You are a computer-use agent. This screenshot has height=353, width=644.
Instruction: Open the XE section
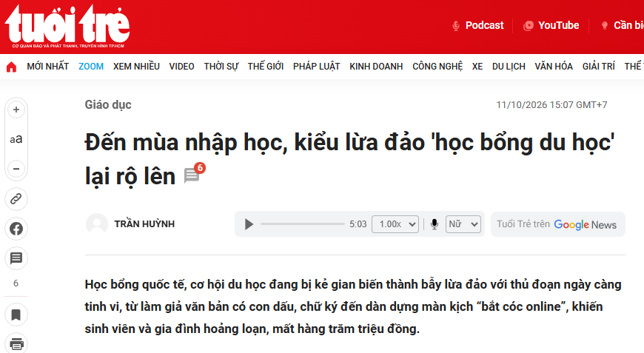477,67
